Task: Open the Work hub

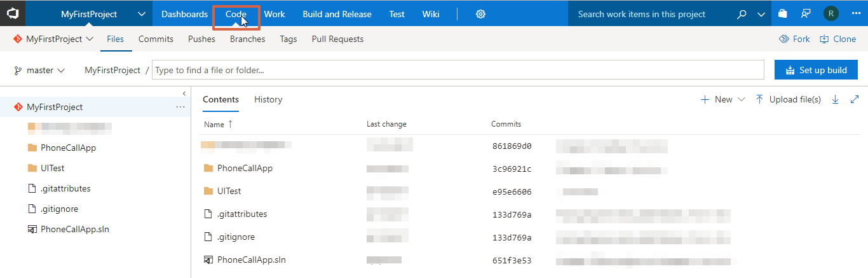Action: [x=275, y=14]
